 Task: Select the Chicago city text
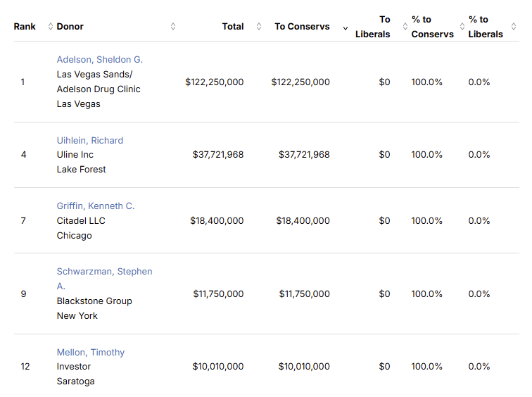pyautogui.click(x=74, y=236)
